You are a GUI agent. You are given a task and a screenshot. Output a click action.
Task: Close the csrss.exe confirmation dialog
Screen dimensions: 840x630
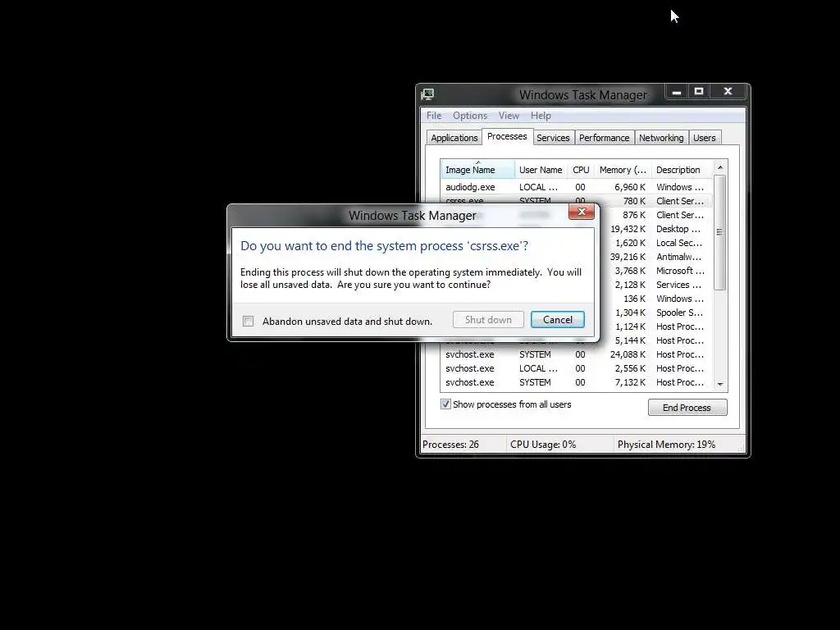(582, 212)
